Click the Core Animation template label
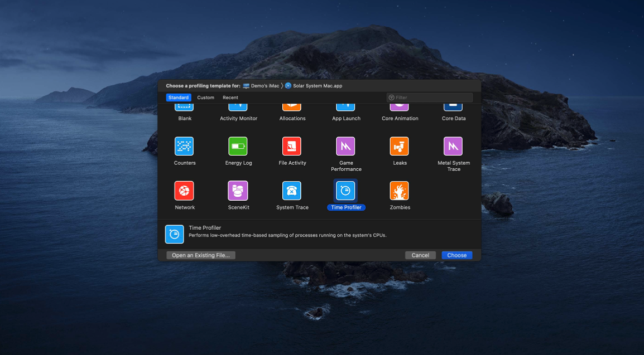The width and height of the screenshot is (644, 355). 400,119
